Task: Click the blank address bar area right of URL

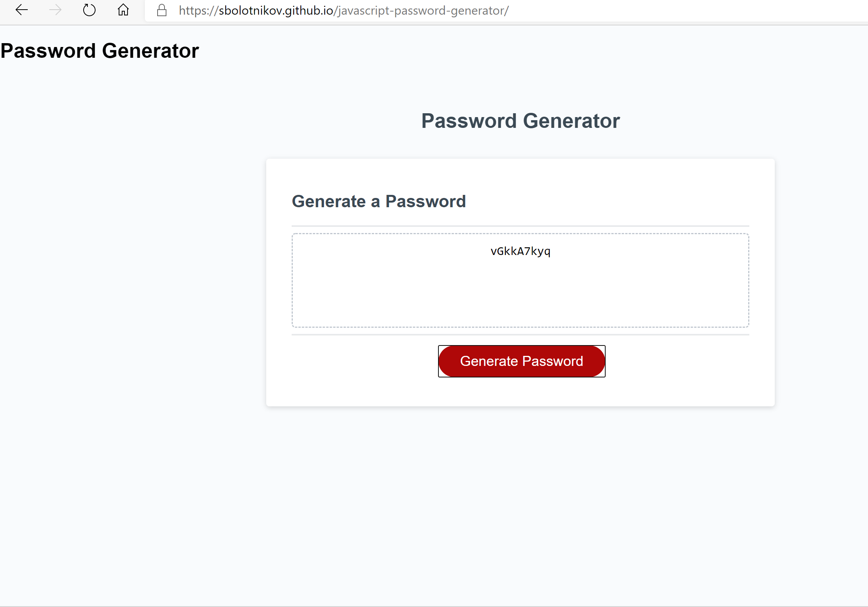Action: pyautogui.click(x=686, y=10)
